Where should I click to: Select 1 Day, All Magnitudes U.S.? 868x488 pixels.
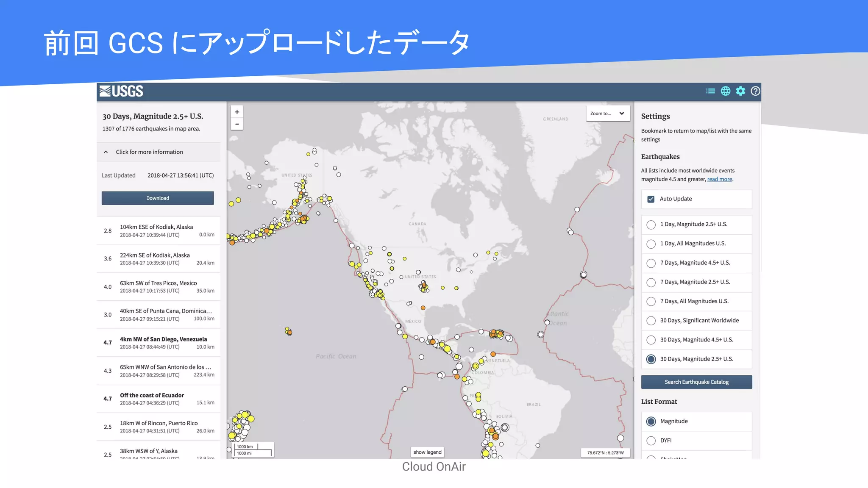coord(696,244)
